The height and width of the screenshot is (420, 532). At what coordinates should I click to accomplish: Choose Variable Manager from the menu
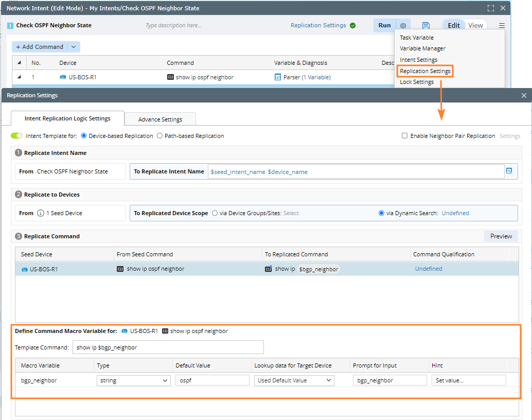coord(422,48)
